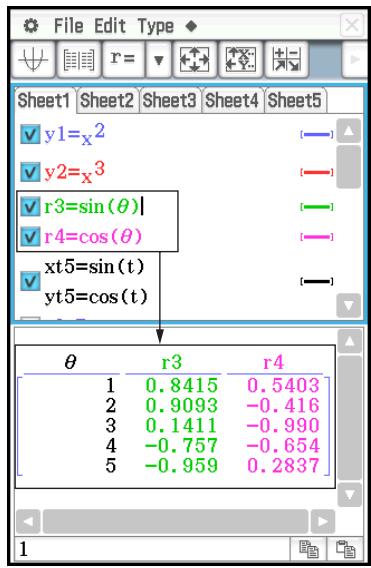
Task: Switch to Sheet1 tab
Action: coord(44,100)
